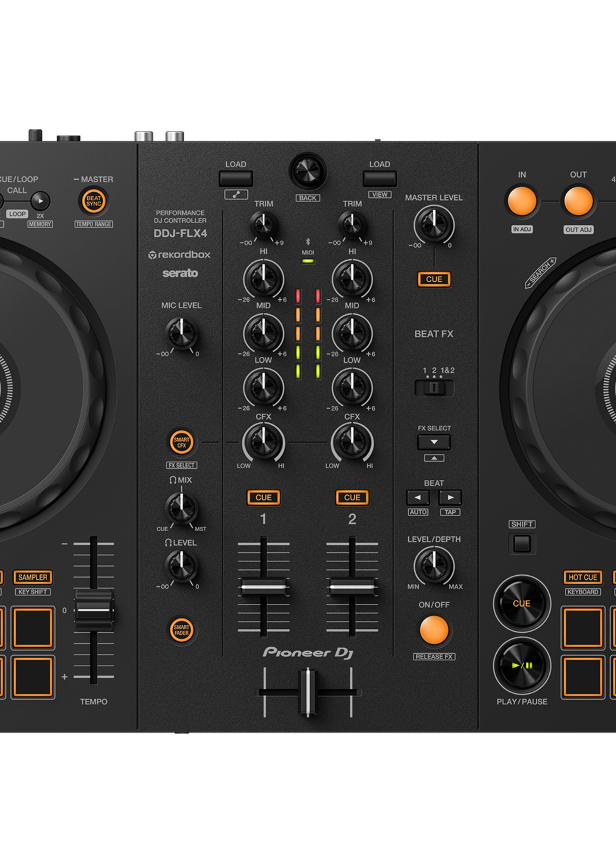Screen dimensions: 616x863
Task: Toggle channel 1 headphone CUE button
Action: (x=264, y=497)
